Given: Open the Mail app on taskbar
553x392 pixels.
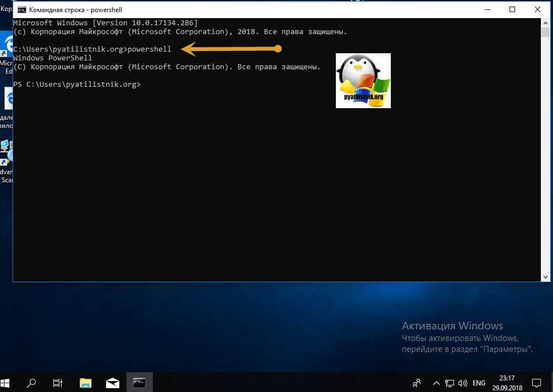Looking at the screenshot, I should pyautogui.click(x=112, y=383).
